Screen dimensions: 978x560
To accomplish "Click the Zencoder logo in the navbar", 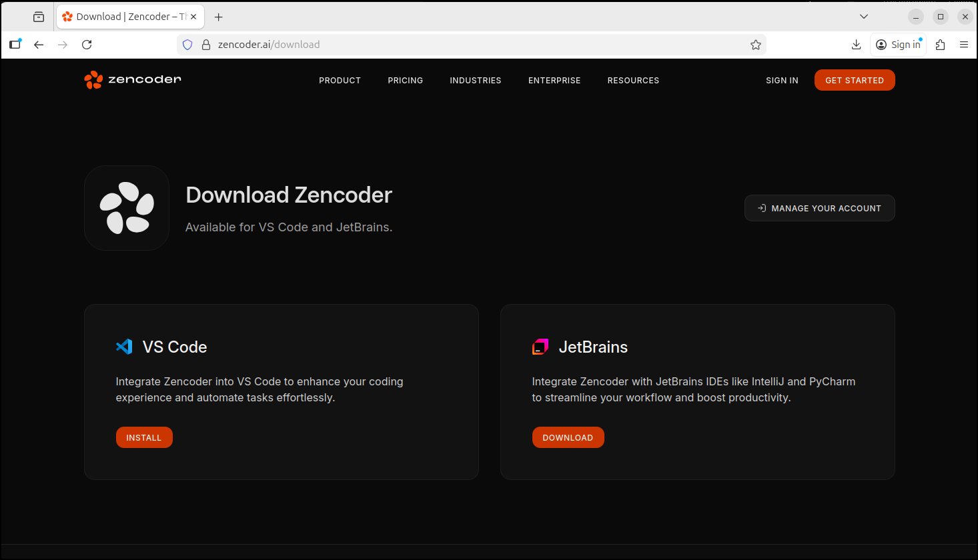I will click(132, 79).
